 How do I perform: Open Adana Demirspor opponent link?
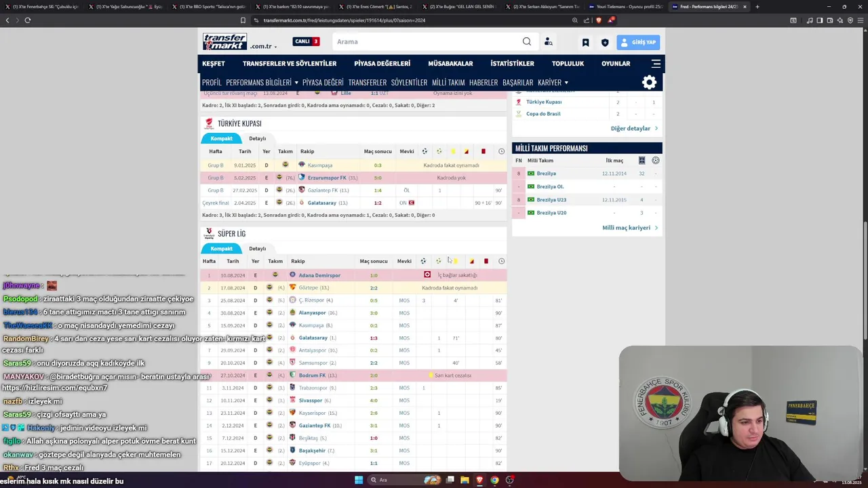[319, 275]
